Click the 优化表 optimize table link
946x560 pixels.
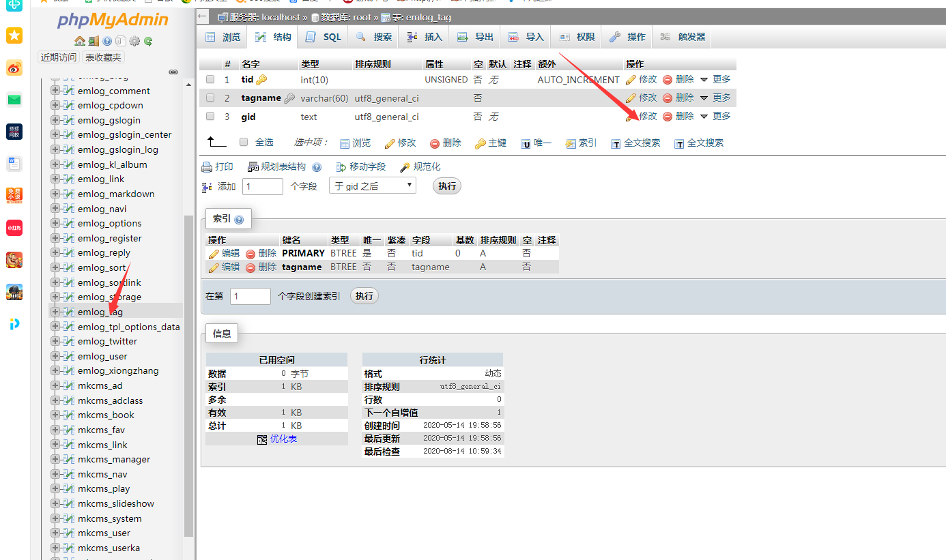(283, 439)
